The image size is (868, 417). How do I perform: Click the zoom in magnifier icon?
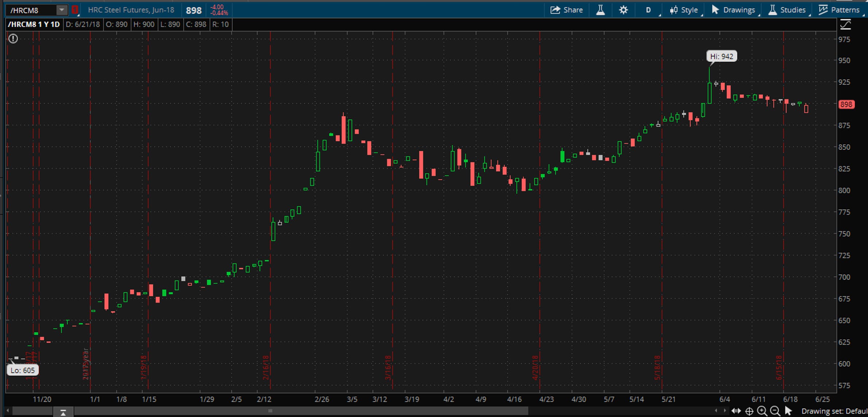pyautogui.click(x=762, y=411)
